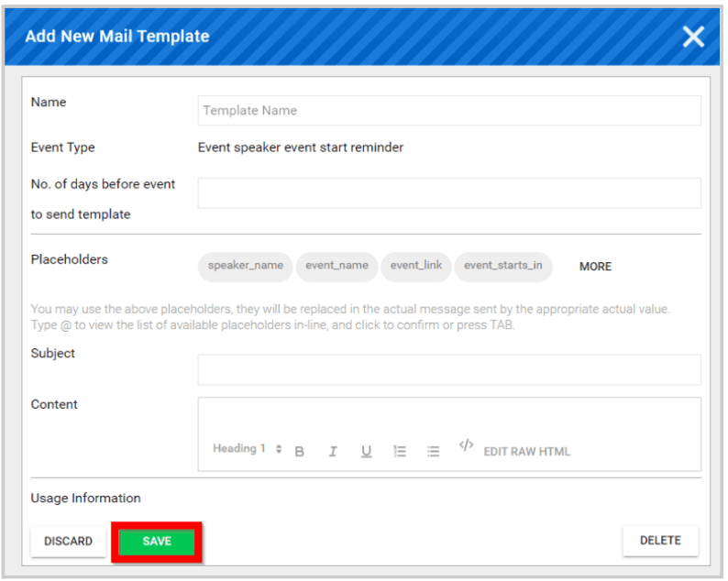Toggle bold formatting in content editor

(300, 451)
